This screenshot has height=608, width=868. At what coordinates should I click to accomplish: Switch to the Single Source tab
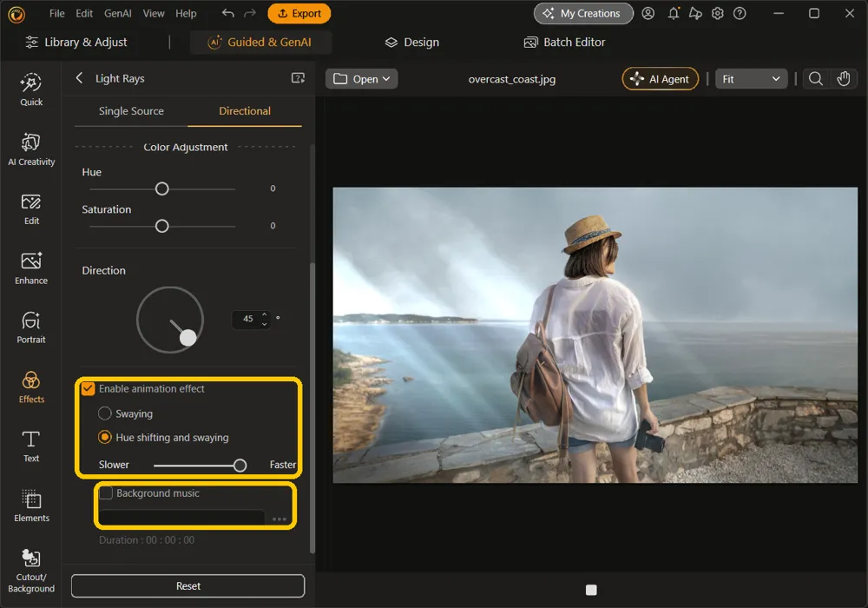[x=131, y=111]
